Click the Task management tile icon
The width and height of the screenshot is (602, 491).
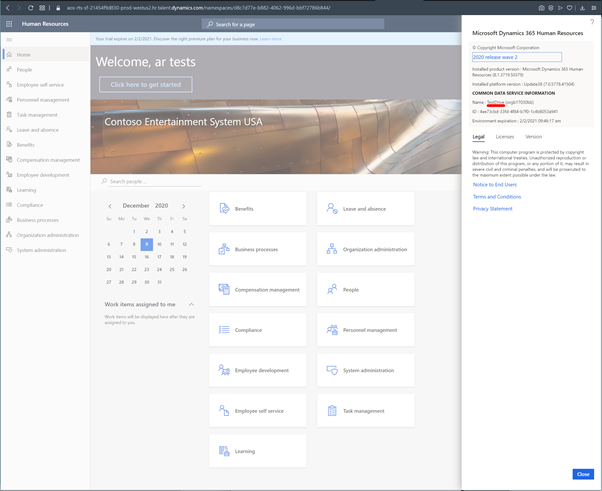click(x=332, y=411)
